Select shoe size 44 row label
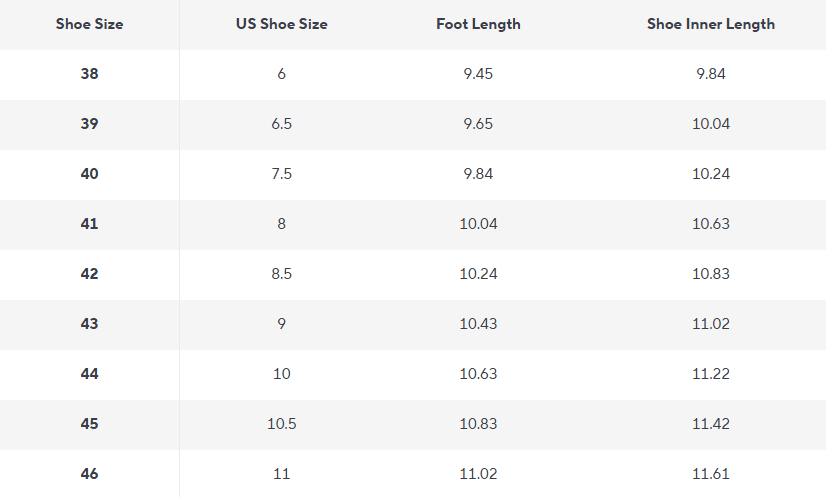This screenshot has height=498, width=826. click(x=90, y=374)
